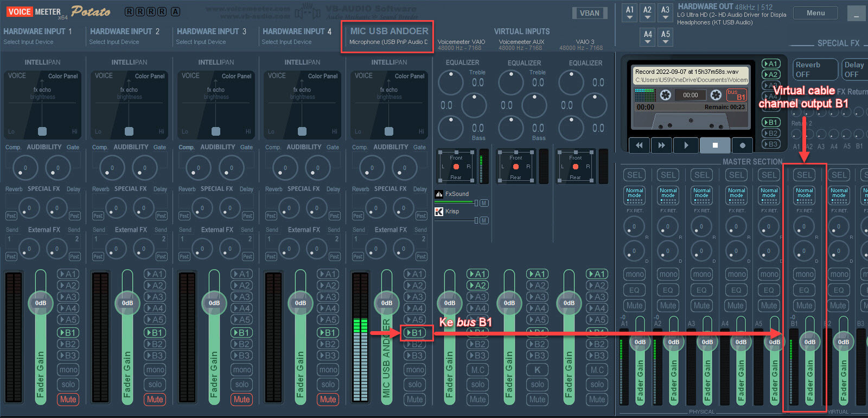The image size is (868, 418).
Task: Click VAIO 3 front/rear pan pad
Action: [x=576, y=167]
